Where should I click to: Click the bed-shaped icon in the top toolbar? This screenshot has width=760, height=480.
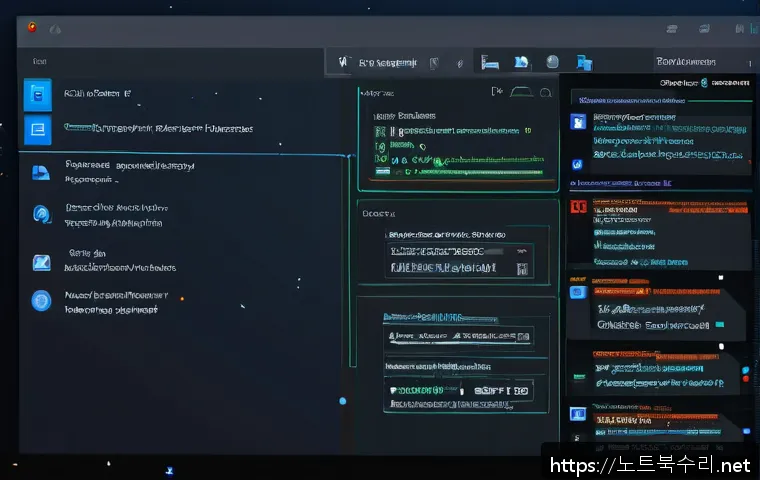pos(490,62)
